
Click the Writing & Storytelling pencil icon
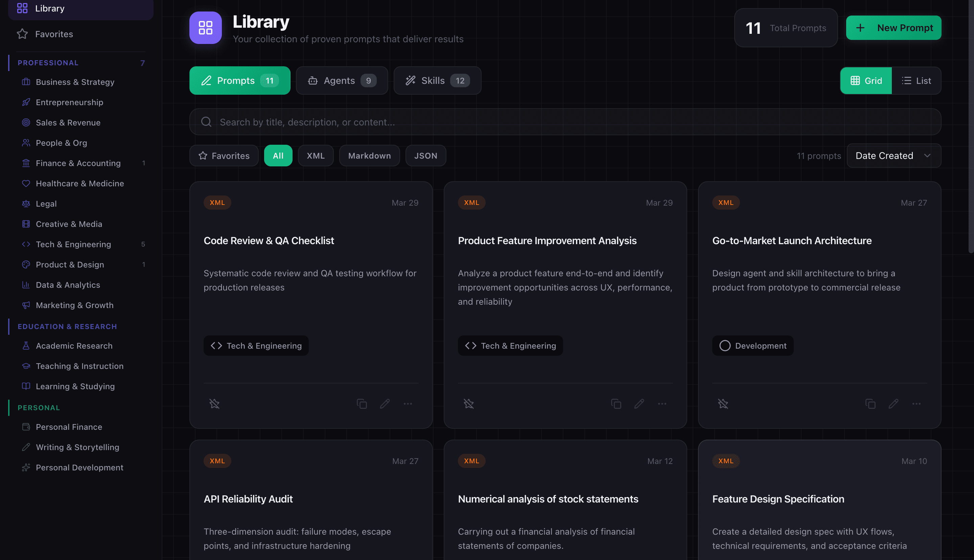(26, 447)
